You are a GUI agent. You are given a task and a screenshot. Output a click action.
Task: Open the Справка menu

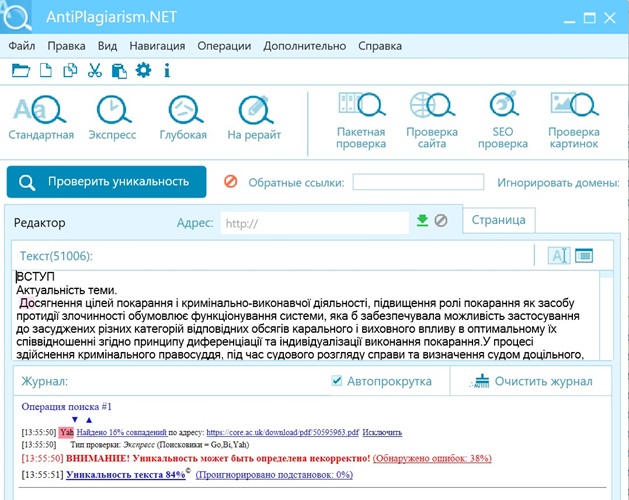click(x=380, y=46)
